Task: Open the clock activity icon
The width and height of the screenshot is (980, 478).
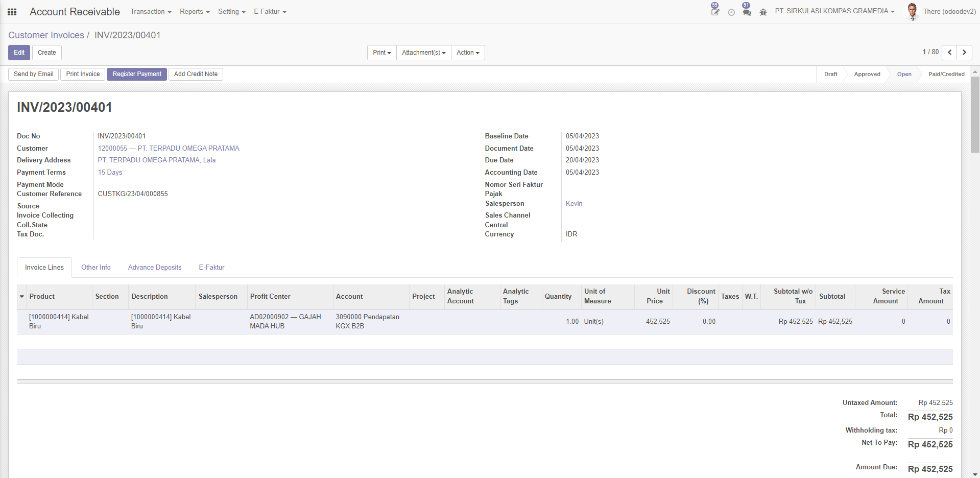Action: coord(731,12)
